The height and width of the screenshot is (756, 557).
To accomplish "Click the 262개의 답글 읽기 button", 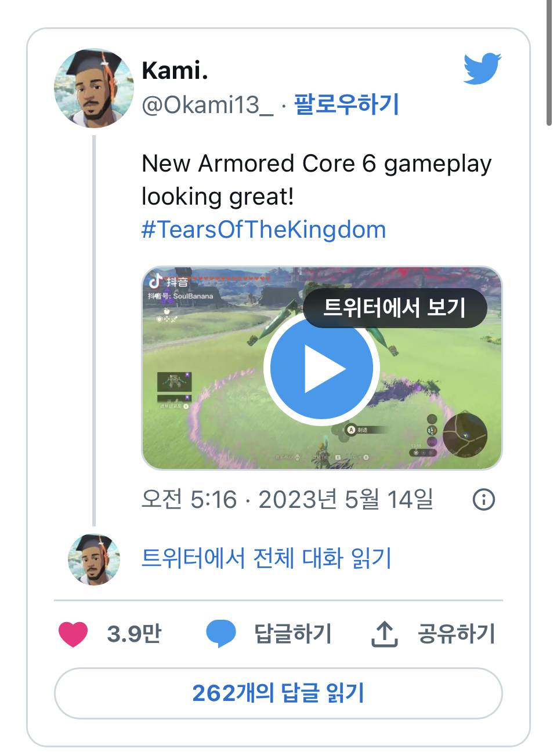I will (x=278, y=693).
